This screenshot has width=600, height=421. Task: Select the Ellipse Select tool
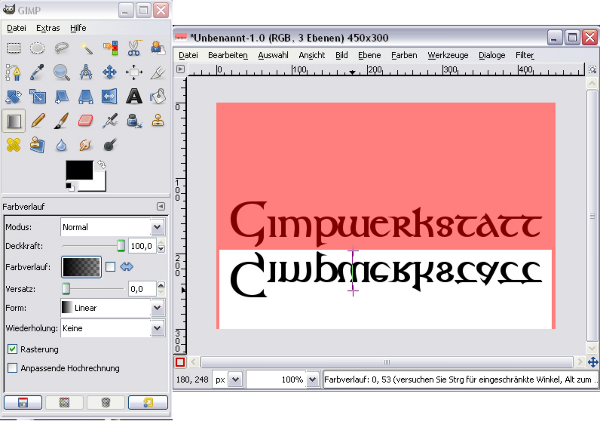(38, 48)
